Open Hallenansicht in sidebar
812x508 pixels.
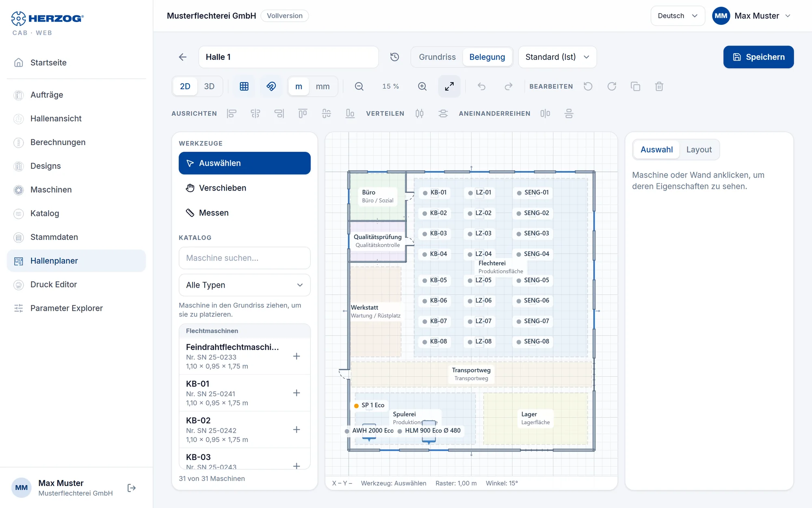pyautogui.click(x=76, y=118)
